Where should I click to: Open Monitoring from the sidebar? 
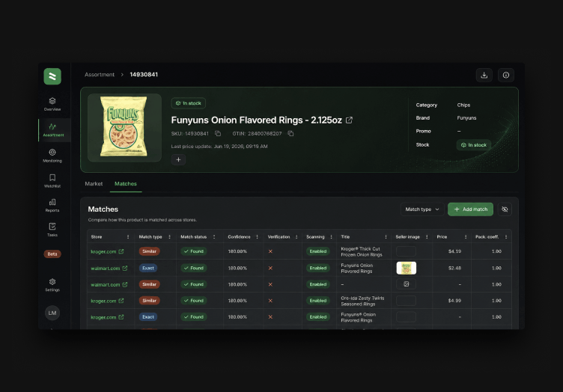tap(52, 156)
